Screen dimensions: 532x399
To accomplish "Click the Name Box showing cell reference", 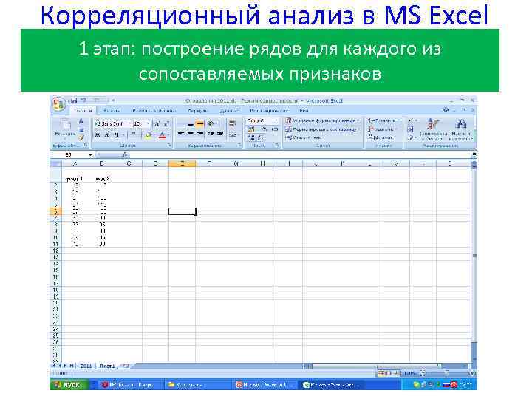I will [x=72, y=155].
